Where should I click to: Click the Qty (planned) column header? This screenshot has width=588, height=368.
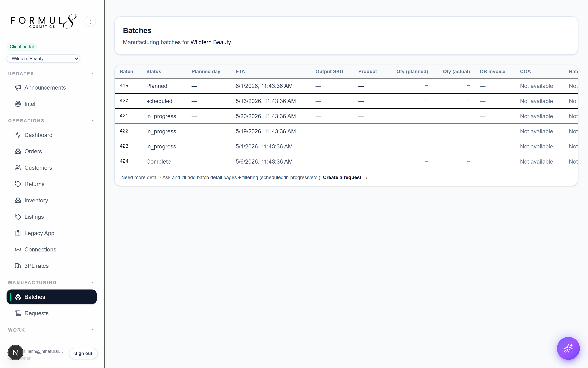pyautogui.click(x=412, y=72)
